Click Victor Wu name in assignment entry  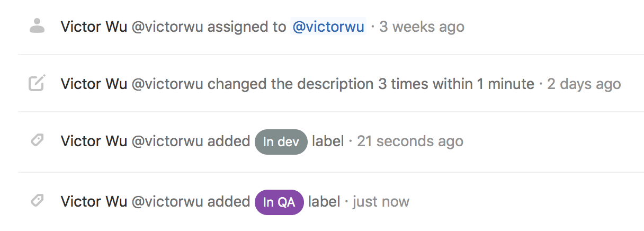pos(94,26)
